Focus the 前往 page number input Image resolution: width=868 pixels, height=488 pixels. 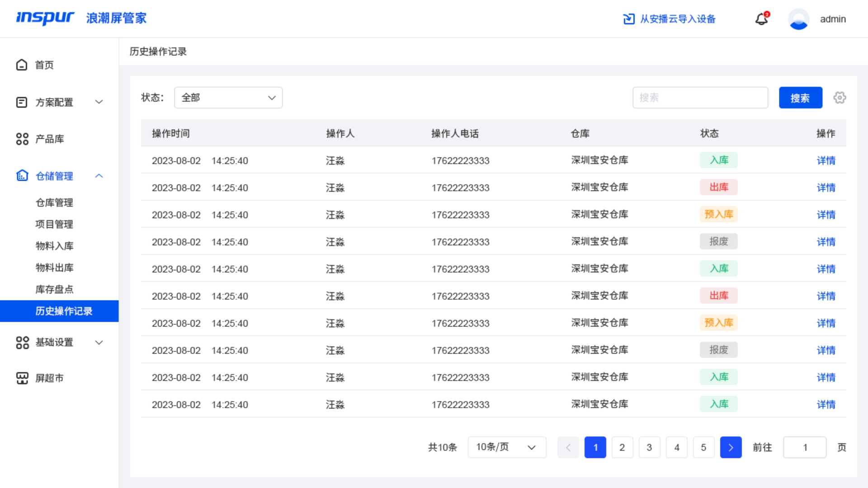805,447
